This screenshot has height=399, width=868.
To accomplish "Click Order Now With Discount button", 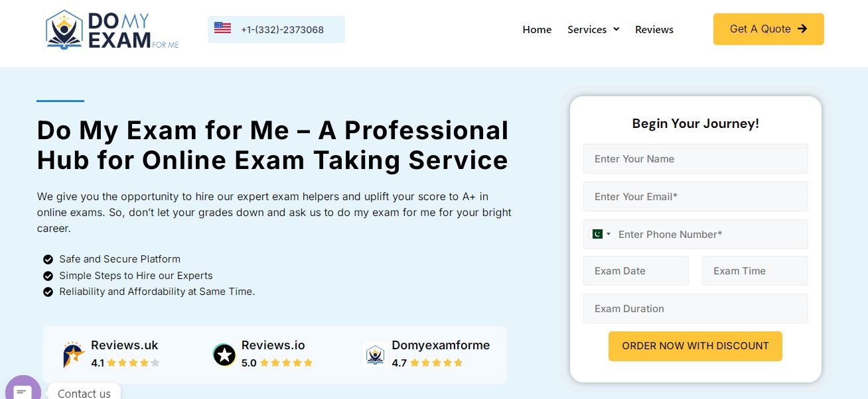I will click(x=695, y=346).
